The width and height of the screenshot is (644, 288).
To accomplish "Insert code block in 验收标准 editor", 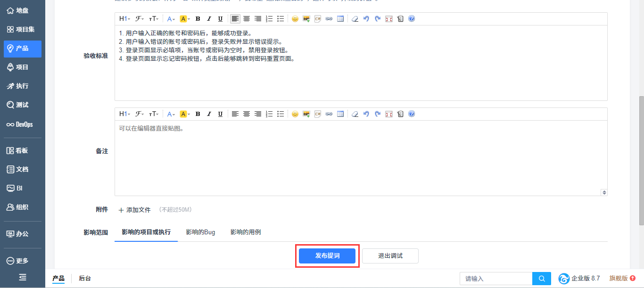I will point(318,19).
